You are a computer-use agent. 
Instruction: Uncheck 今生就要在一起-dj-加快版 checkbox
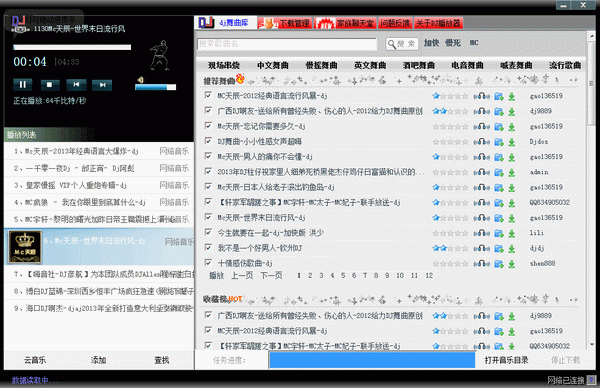(x=208, y=232)
